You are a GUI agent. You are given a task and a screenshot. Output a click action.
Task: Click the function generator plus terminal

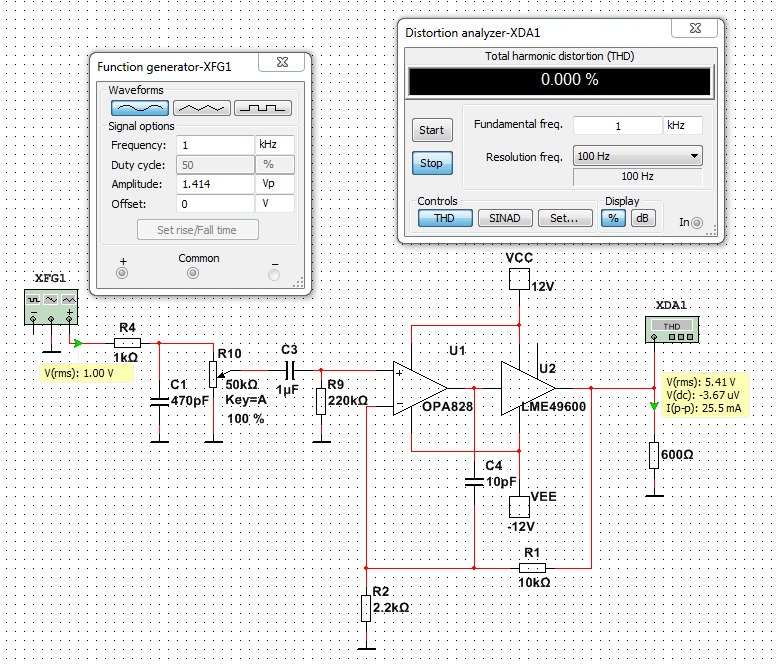pos(122,273)
